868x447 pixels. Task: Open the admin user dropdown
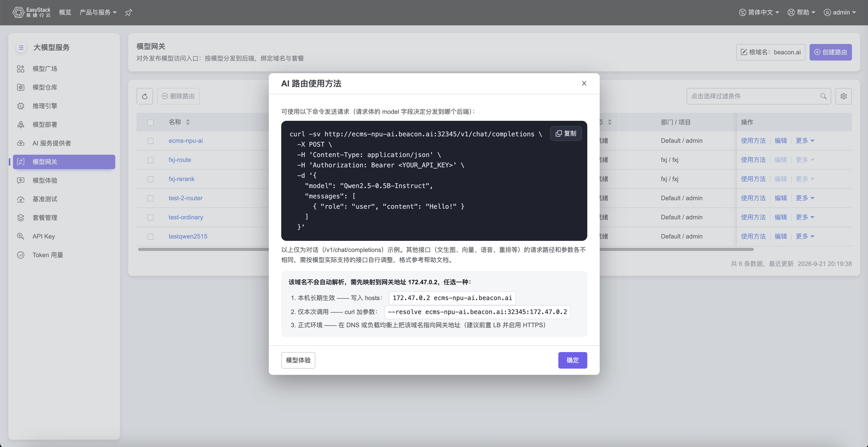point(840,12)
